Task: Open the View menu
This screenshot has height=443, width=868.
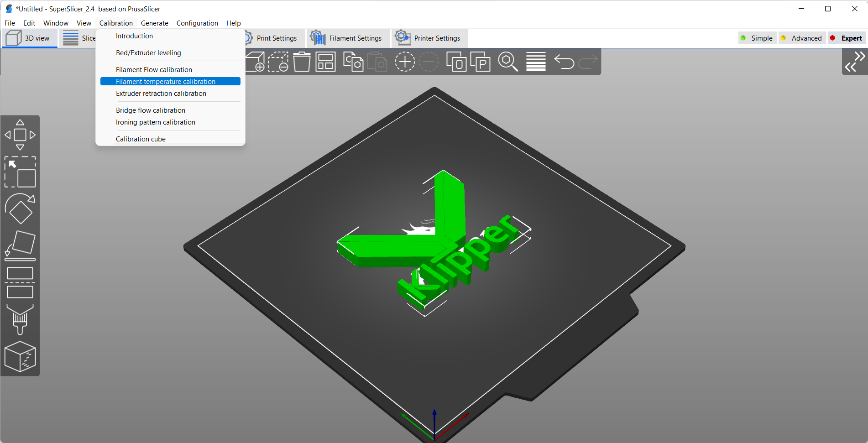Action: [x=84, y=23]
